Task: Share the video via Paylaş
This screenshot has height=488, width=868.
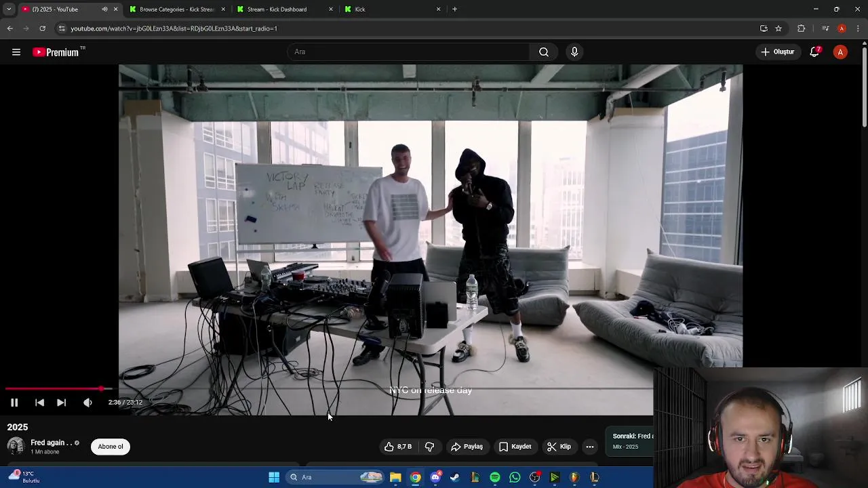Action: click(467, 447)
